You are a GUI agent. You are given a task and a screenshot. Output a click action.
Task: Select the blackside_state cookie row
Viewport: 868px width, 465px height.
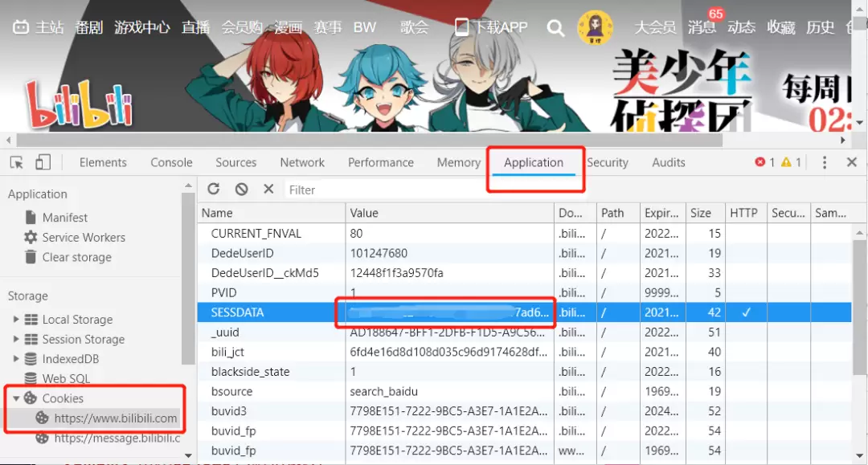(524, 372)
